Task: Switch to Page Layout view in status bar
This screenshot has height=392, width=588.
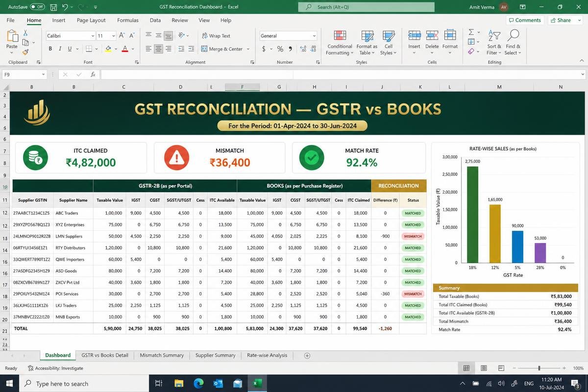Action: tap(484, 368)
